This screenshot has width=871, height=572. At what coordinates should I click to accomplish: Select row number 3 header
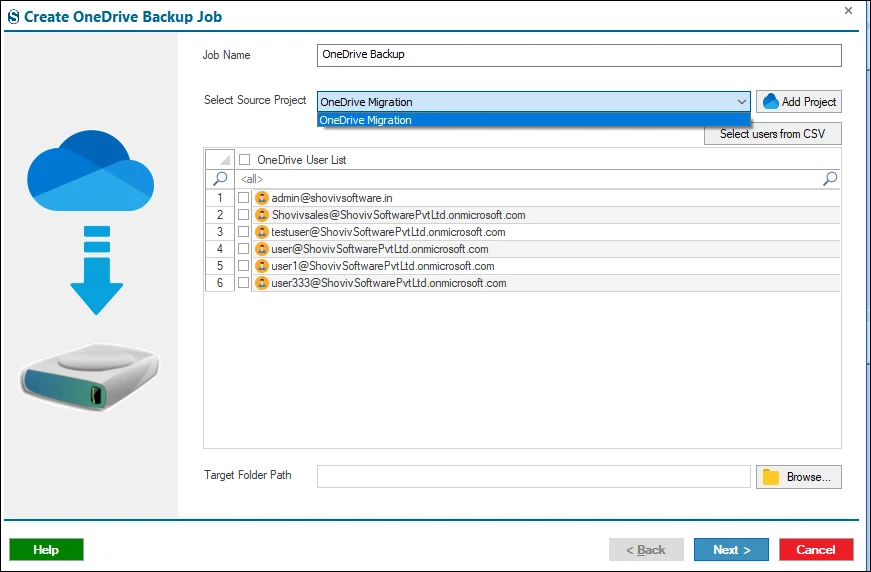coord(220,232)
